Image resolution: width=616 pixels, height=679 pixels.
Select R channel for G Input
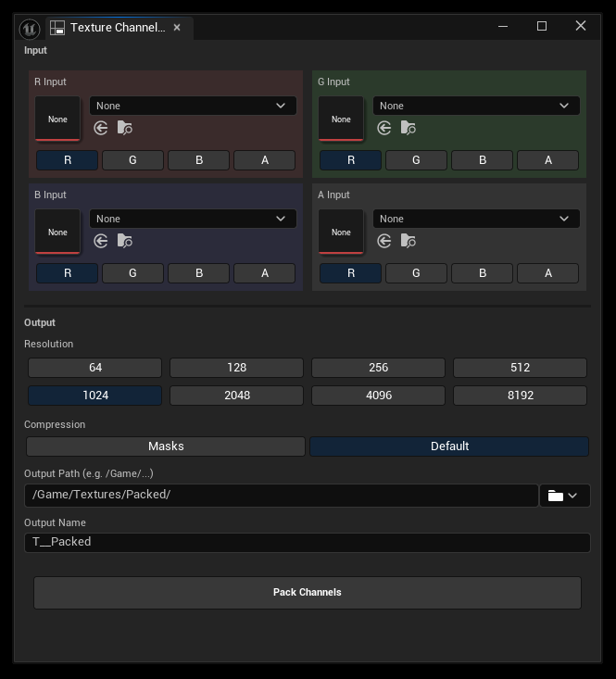(x=351, y=160)
